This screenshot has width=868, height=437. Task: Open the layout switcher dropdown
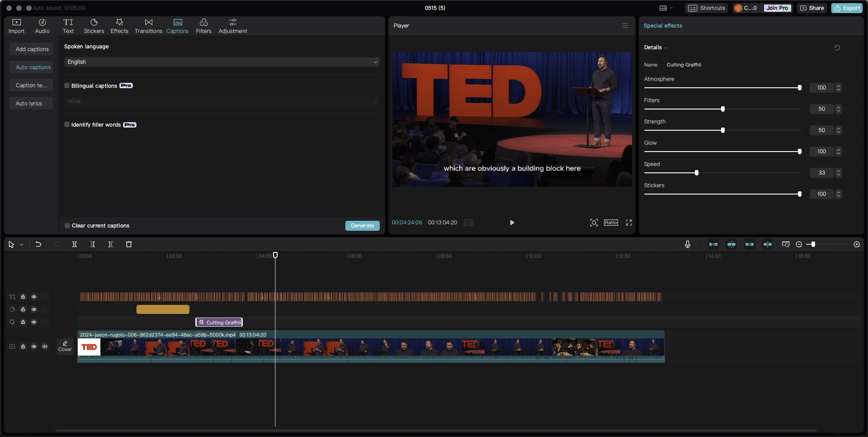(x=666, y=8)
